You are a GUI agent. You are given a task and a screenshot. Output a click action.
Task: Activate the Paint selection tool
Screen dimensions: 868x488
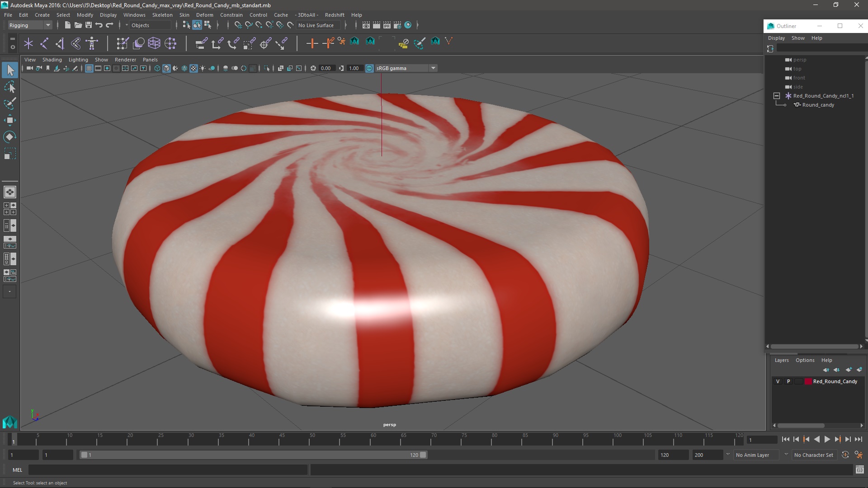(x=10, y=103)
